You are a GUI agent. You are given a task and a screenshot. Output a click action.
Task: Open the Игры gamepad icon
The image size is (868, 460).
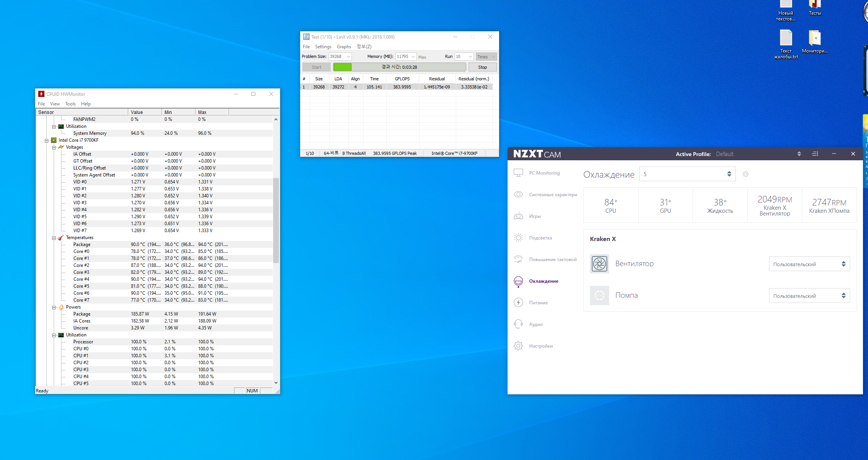[x=518, y=216]
